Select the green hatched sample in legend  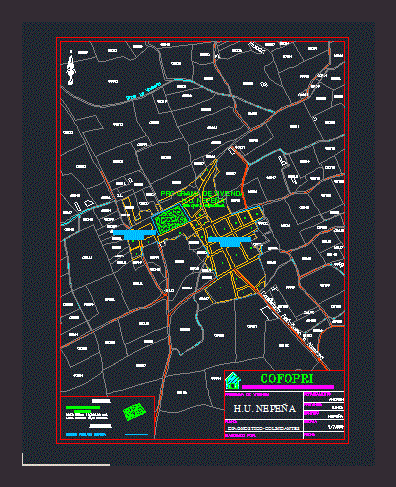(134, 412)
